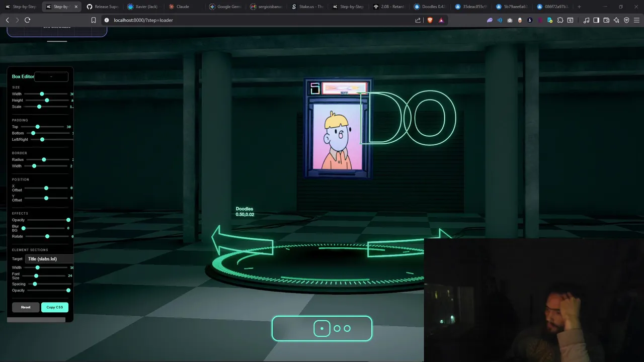Adjust the Blur BG slider

[44, 228]
